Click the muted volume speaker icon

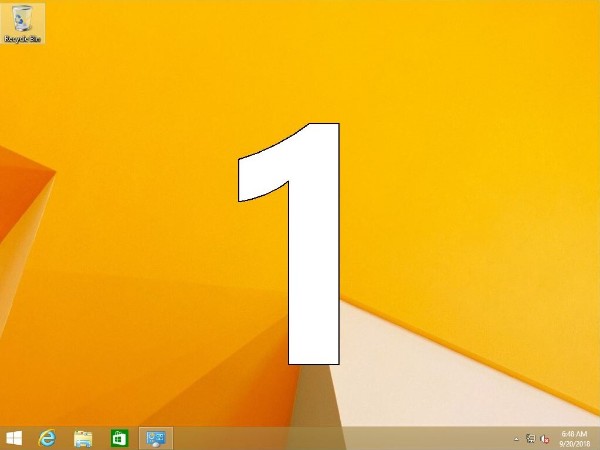(545, 439)
